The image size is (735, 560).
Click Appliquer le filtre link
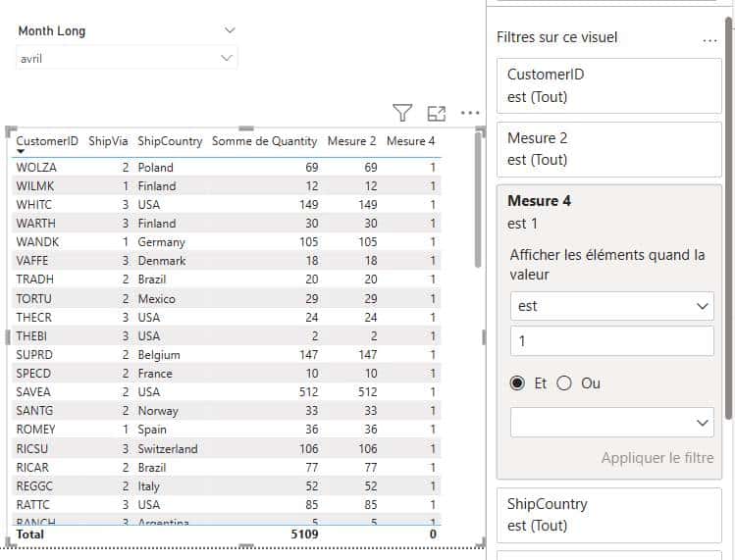click(656, 458)
